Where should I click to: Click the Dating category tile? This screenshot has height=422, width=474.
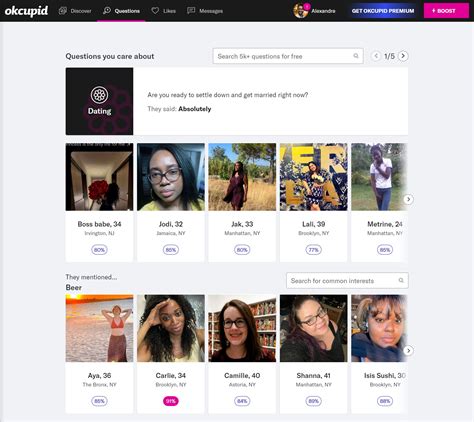(99, 101)
